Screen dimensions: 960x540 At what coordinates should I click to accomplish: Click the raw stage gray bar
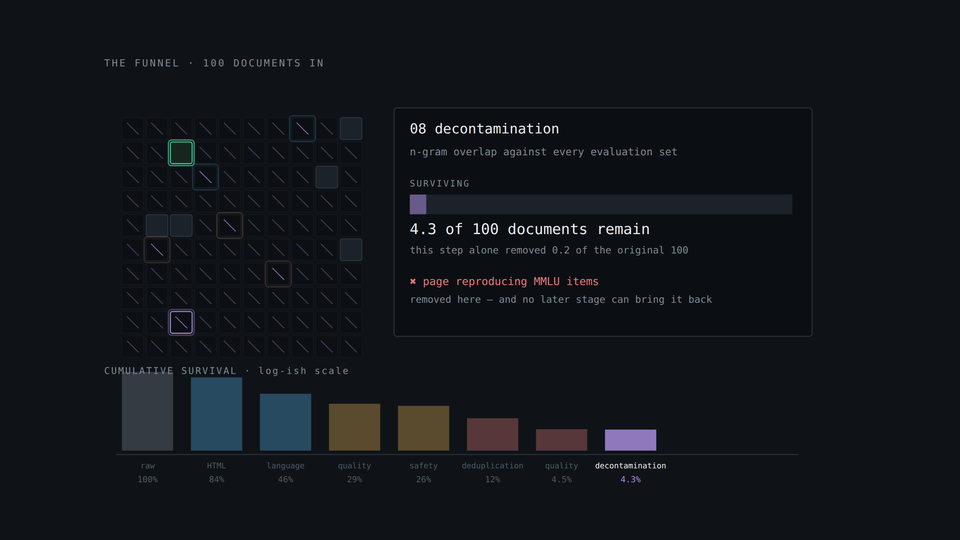pos(148,412)
